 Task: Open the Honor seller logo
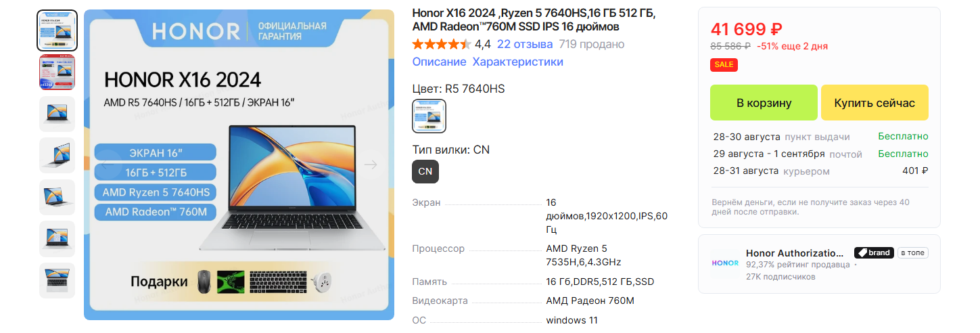725,263
